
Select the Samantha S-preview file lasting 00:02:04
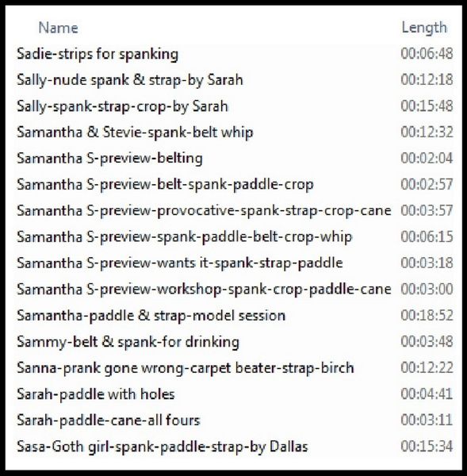click(x=234, y=158)
